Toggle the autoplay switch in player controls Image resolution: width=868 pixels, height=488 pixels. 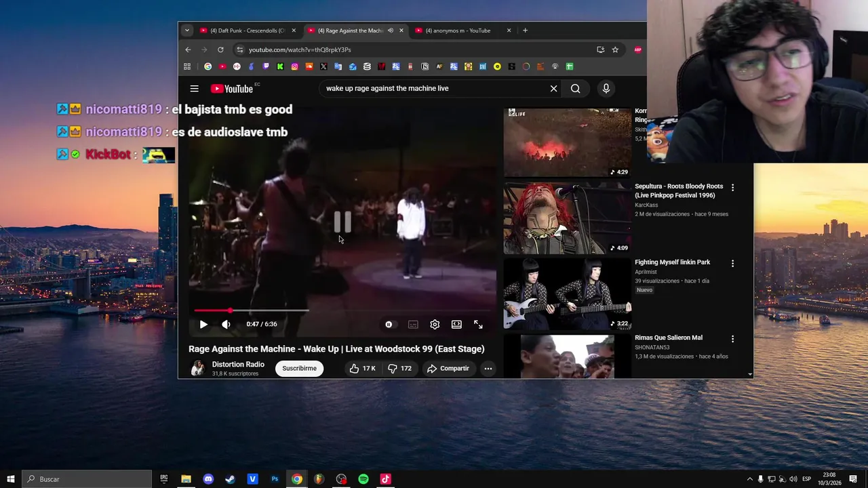coord(389,324)
